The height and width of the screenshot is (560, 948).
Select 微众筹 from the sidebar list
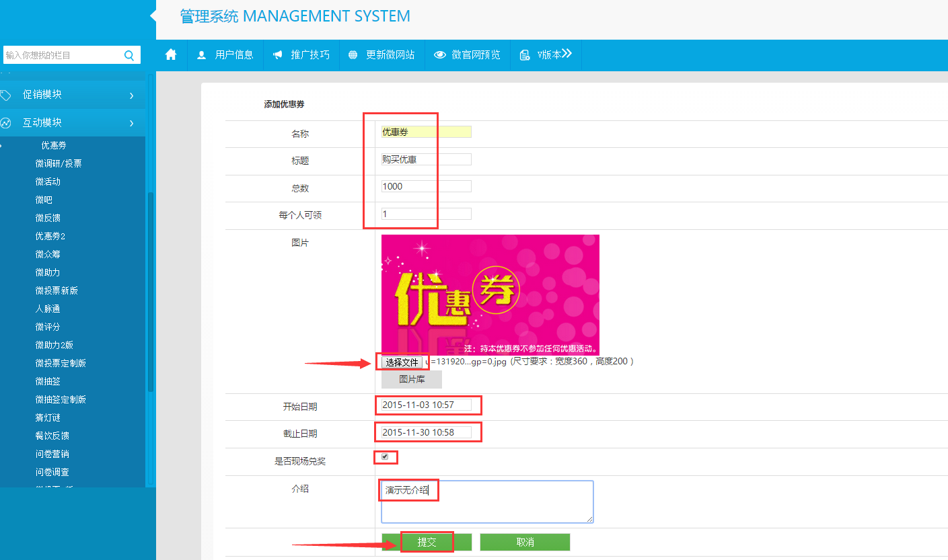tap(48, 254)
